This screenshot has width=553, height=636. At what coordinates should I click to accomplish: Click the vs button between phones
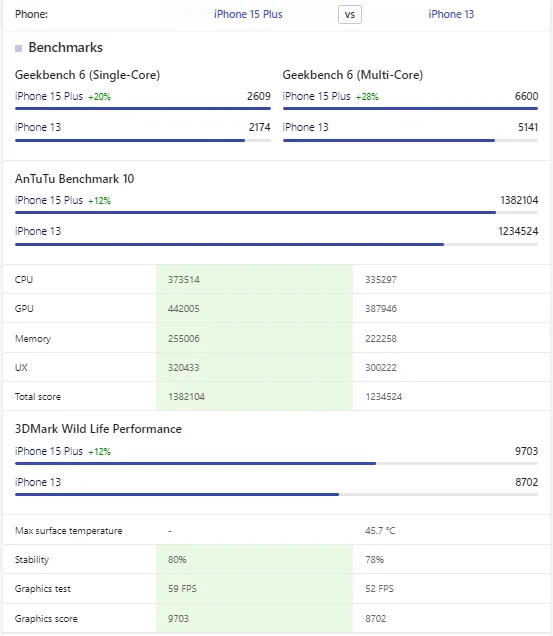click(x=350, y=15)
